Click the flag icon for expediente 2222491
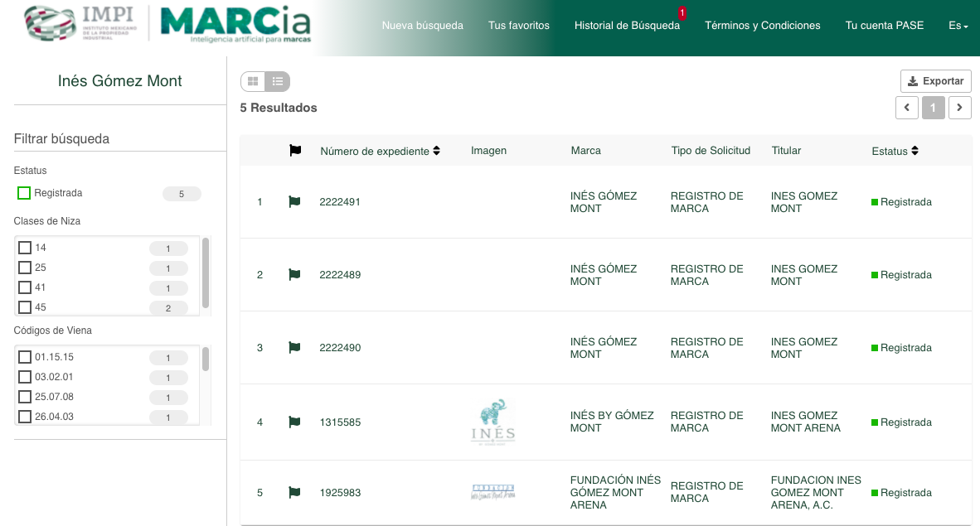This screenshot has height=526, width=980. pos(294,202)
